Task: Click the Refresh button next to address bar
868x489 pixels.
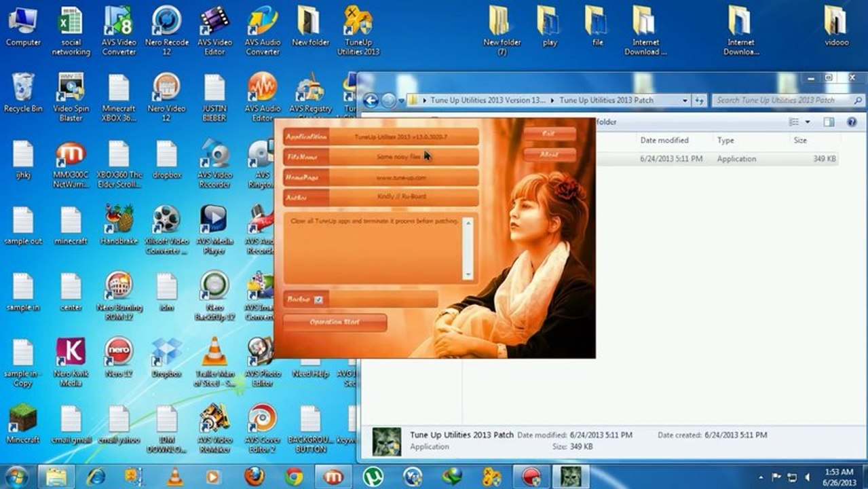Action: coord(700,101)
